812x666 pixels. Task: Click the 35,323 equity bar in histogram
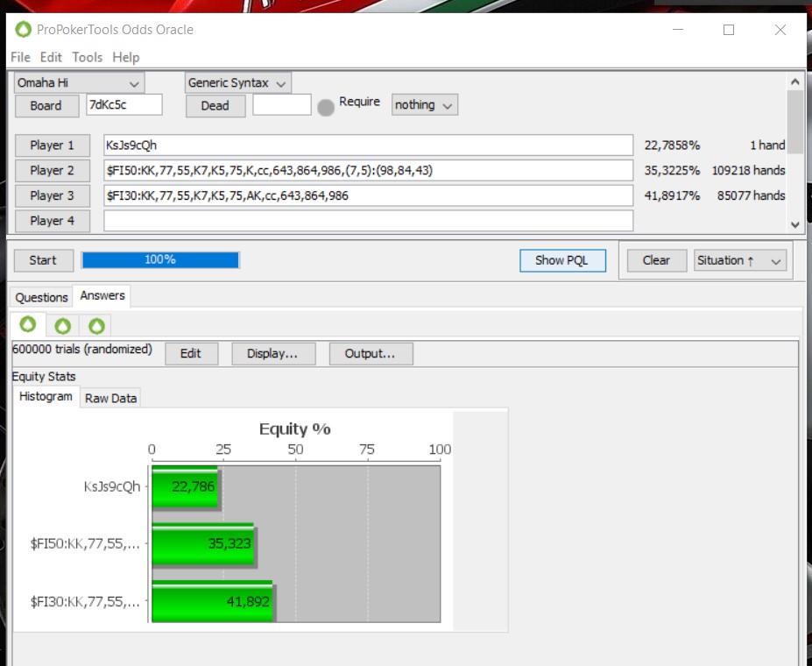click(203, 544)
